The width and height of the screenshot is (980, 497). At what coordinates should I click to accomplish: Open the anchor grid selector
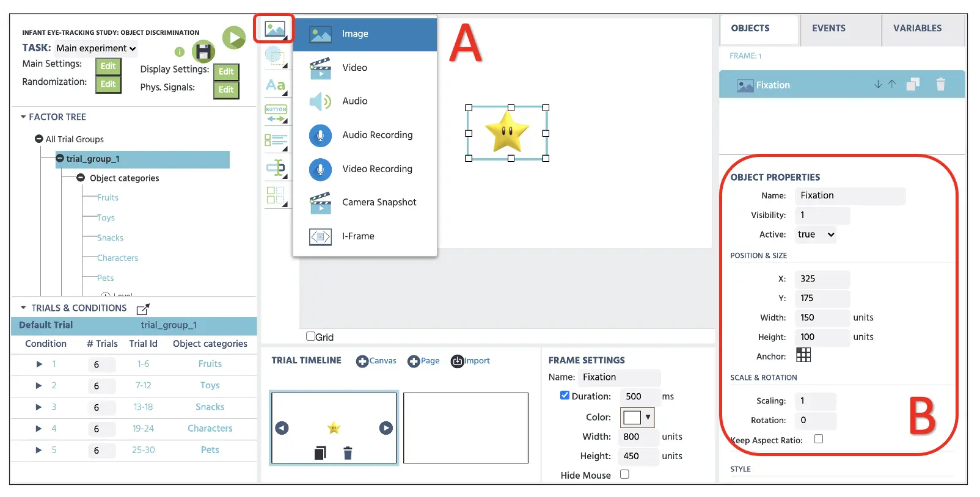[x=803, y=355]
